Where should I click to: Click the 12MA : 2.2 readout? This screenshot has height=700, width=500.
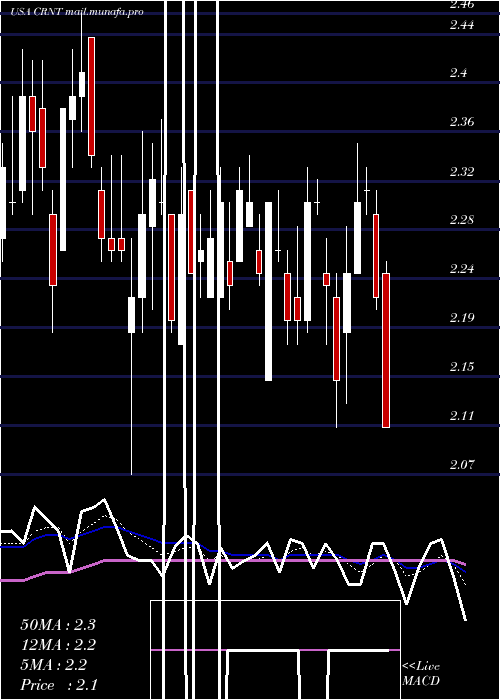(58, 645)
